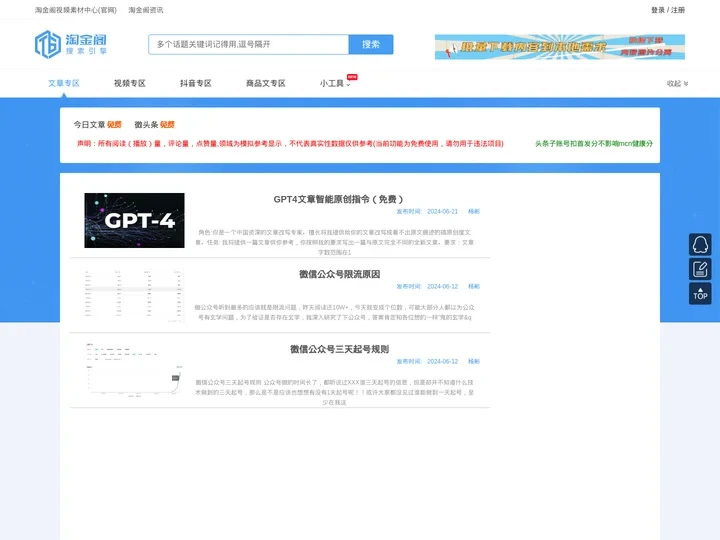The height and width of the screenshot is (540, 720).
Task: Click the blue 搜索 button
Action: point(371,45)
